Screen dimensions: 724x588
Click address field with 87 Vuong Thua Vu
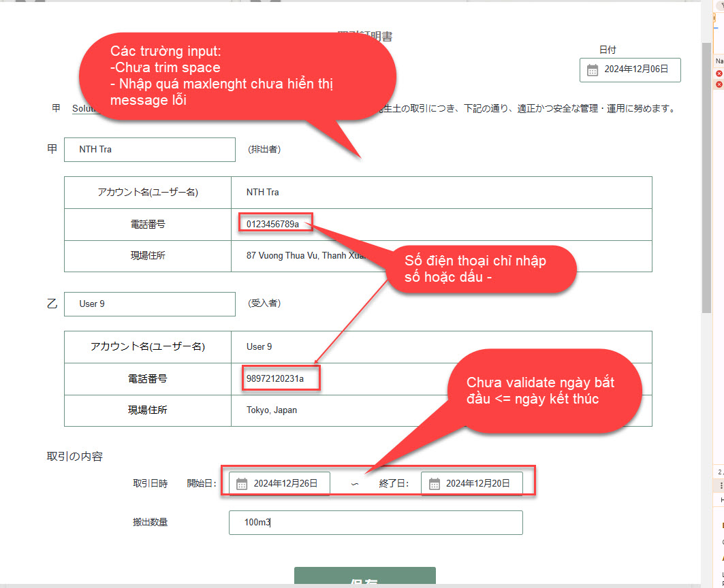(x=305, y=257)
